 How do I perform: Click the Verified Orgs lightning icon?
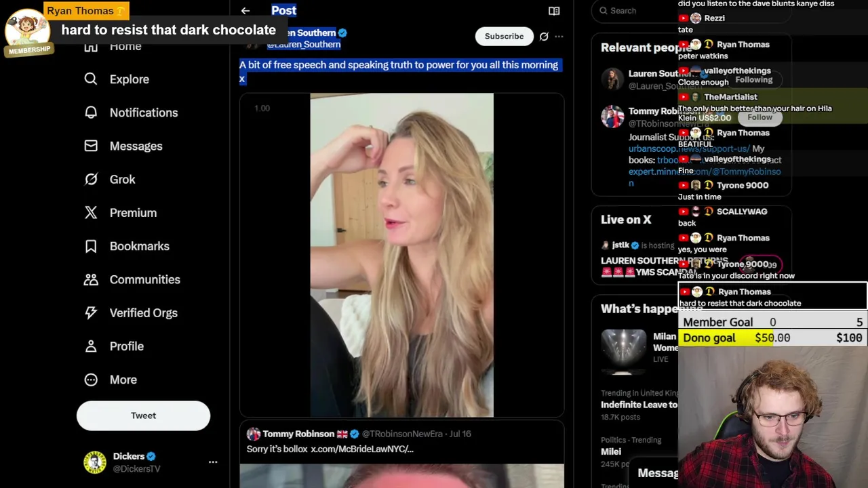pyautogui.click(x=91, y=313)
